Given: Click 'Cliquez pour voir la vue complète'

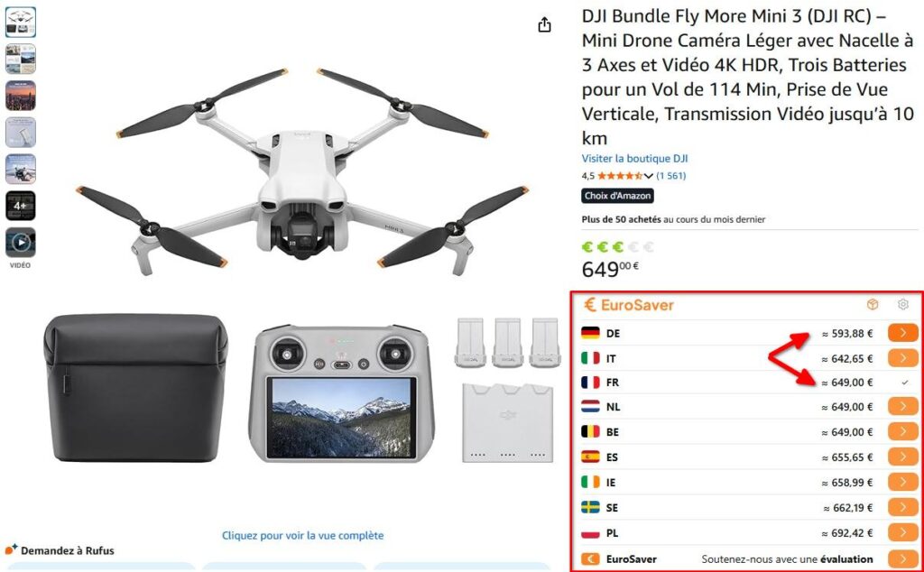Looking at the screenshot, I should tap(303, 536).
